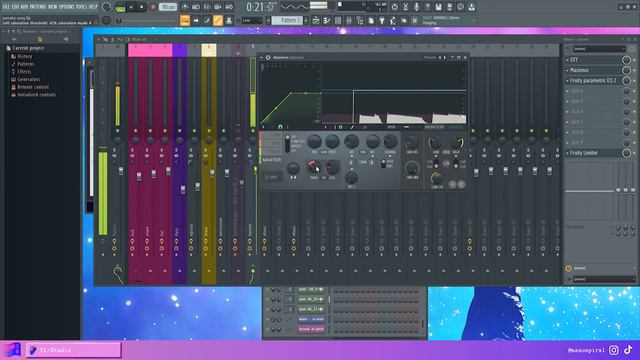Click the stop transport button

pyautogui.click(x=142, y=7)
